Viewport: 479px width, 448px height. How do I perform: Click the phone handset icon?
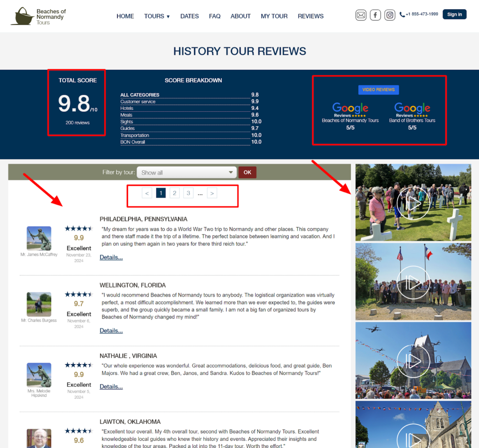[x=402, y=15]
